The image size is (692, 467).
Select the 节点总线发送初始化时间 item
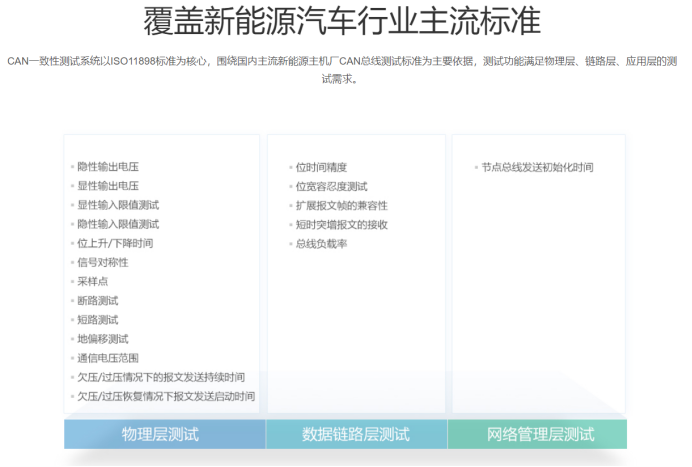tap(537, 167)
